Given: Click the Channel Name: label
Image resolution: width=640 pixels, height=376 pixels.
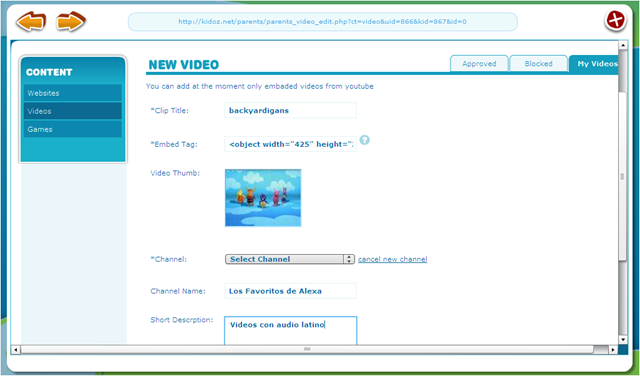Looking at the screenshot, I should point(178,291).
